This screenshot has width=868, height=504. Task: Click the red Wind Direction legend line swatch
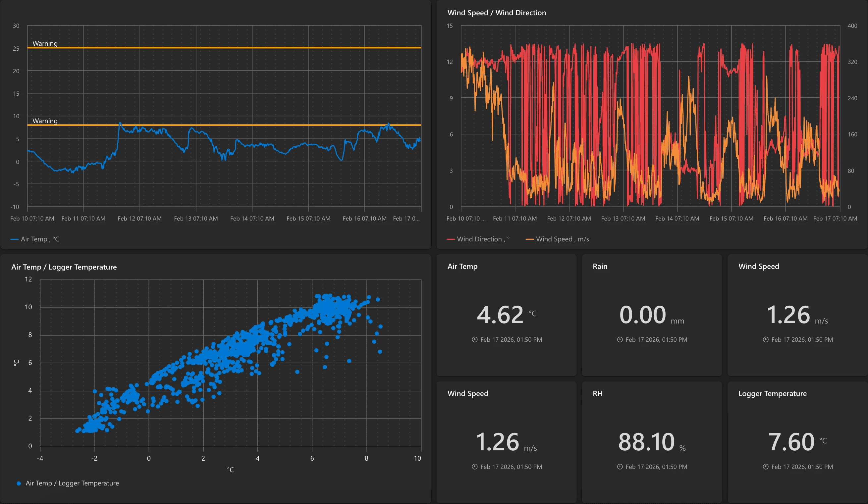pos(451,239)
